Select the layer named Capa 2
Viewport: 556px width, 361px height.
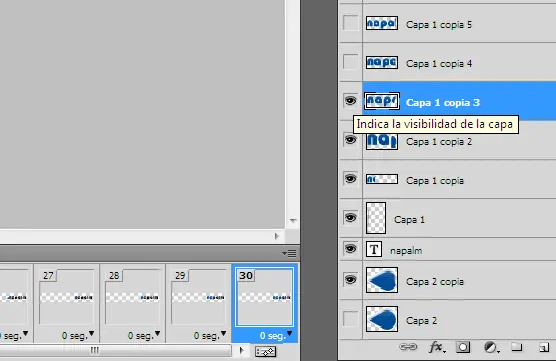(421, 321)
